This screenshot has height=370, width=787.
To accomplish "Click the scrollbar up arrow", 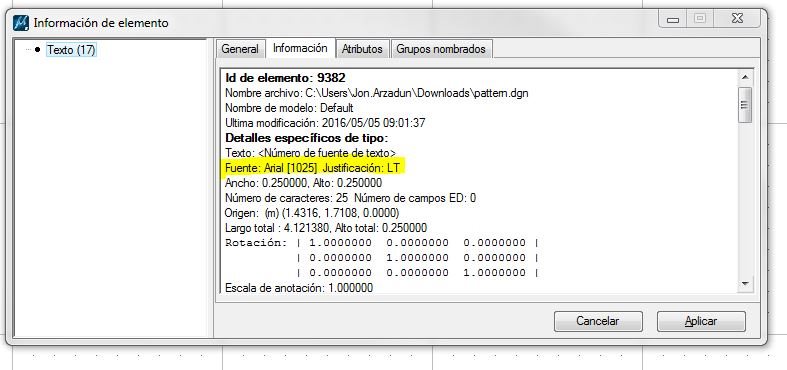I will tap(745, 78).
